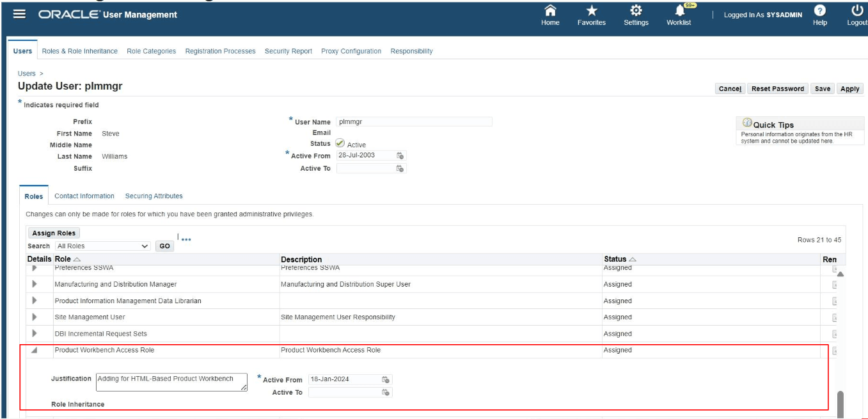Click remove icon for Site Management User

(835, 317)
